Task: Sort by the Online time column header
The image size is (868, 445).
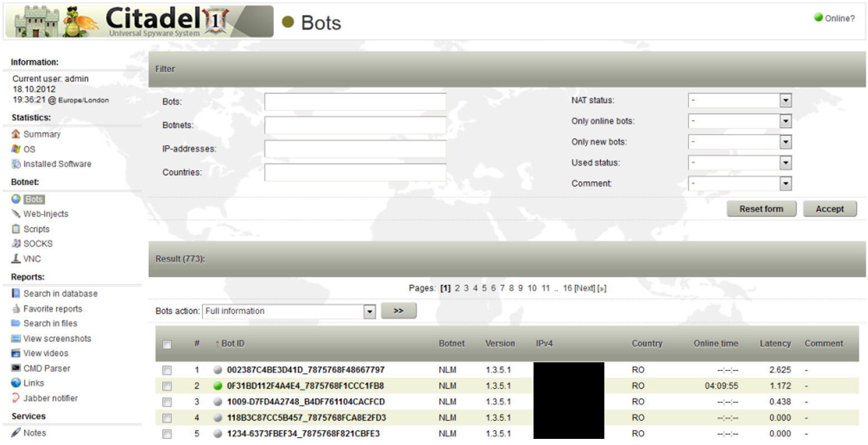Action: click(x=716, y=344)
